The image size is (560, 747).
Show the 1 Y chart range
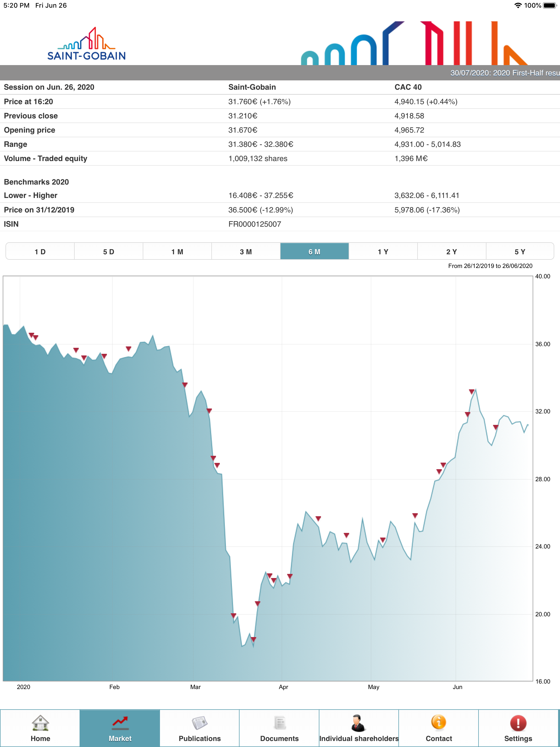click(383, 252)
